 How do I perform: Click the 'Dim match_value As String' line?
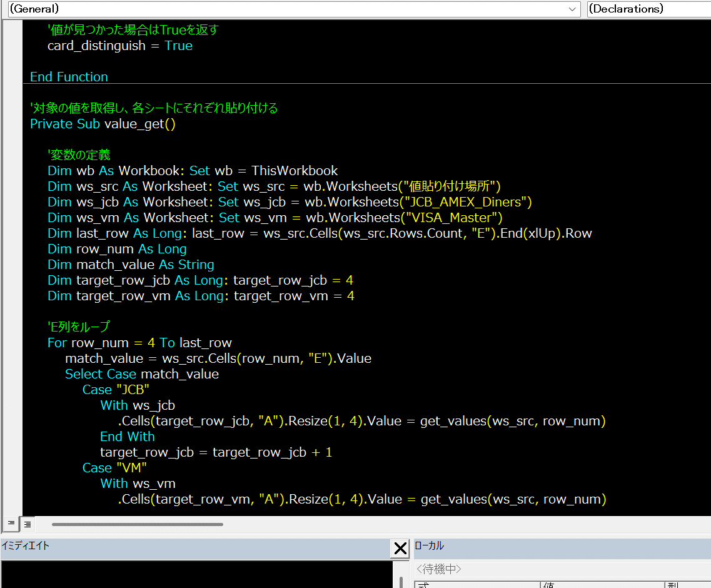coord(131,265)
